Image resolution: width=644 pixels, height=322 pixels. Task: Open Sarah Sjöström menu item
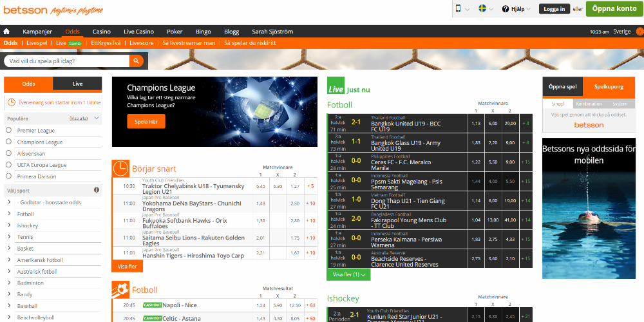[x=272, y=32]
